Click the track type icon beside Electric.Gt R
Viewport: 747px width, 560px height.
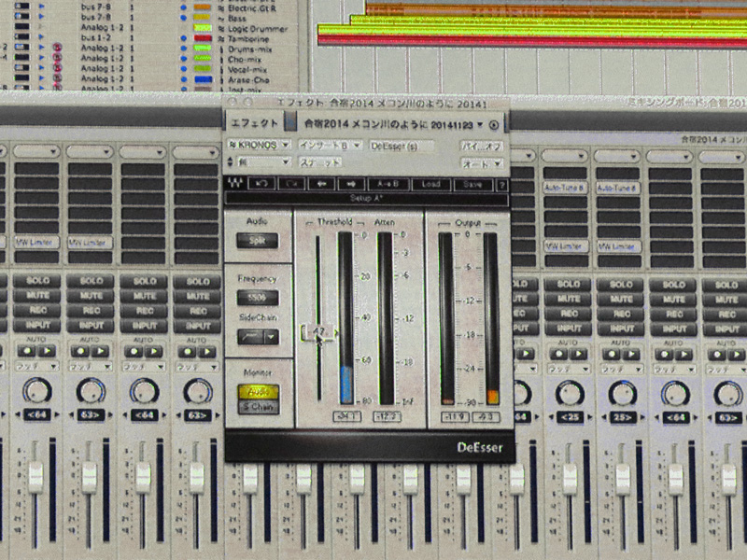(x=221, y=8)
